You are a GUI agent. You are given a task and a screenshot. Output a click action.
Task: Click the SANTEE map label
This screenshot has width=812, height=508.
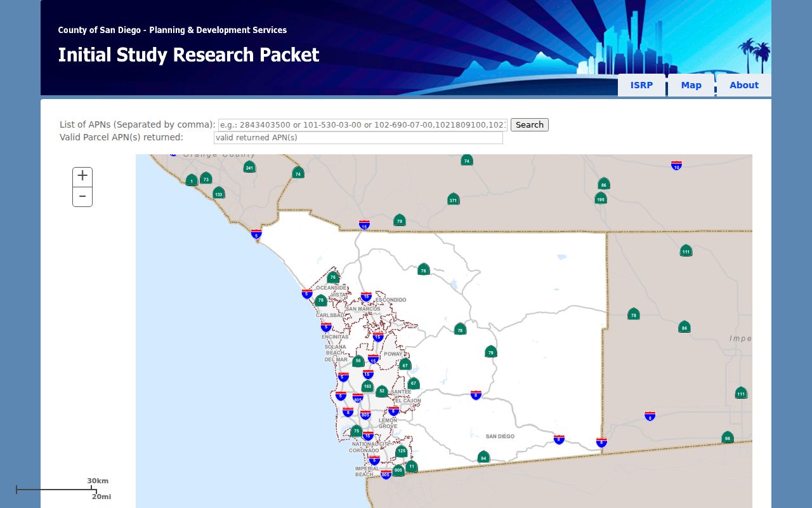pyautogui.click(x=401, y=392)
